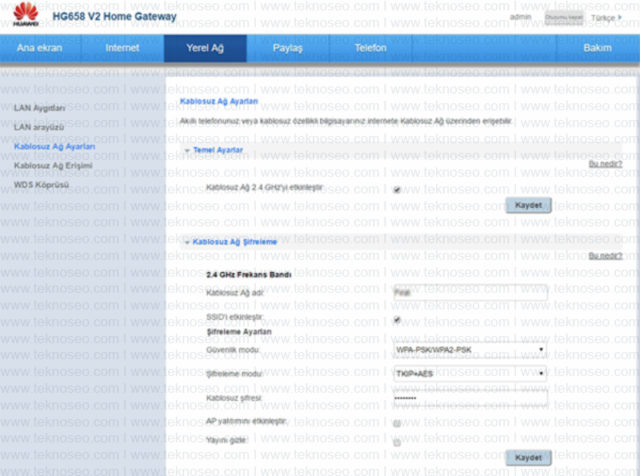Enable the AP yalıtımı checkbox
The width and height of the screenshot is (640, 476).
(397, 423)
